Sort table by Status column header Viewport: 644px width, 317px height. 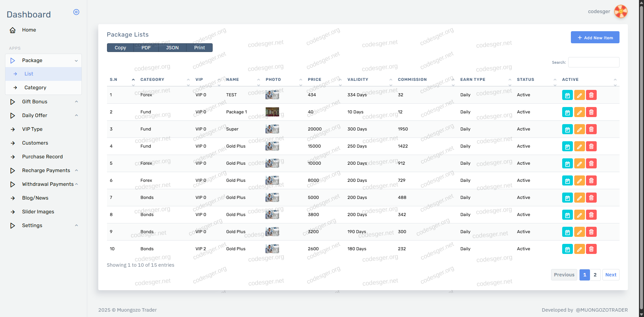[x=525, y=80]
